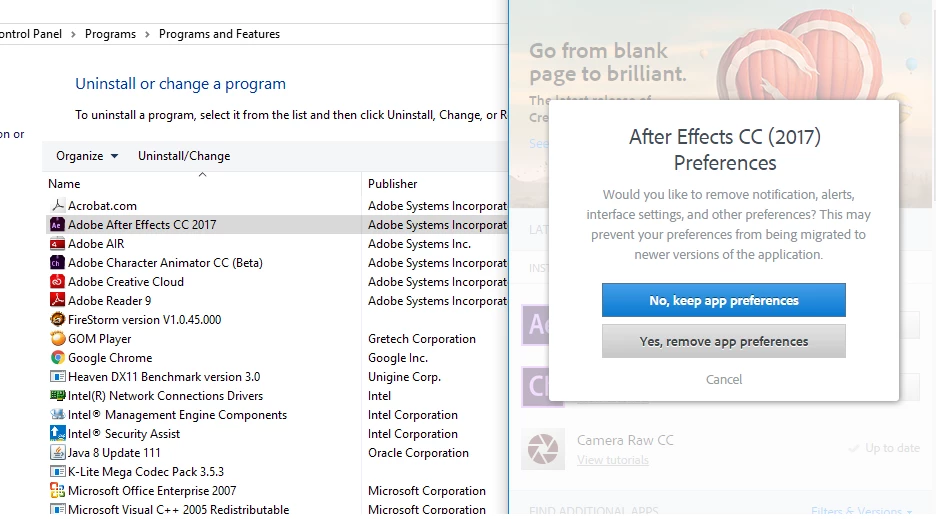
Task: Click Oracle Corporation publisher cell
Action: click(x=418, y=453)
